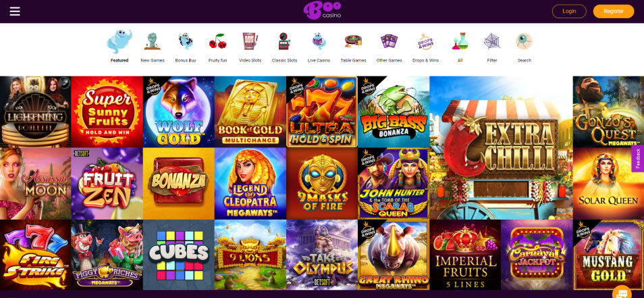Click the orange Register button

pyautogui.click(x=614, y=11)
